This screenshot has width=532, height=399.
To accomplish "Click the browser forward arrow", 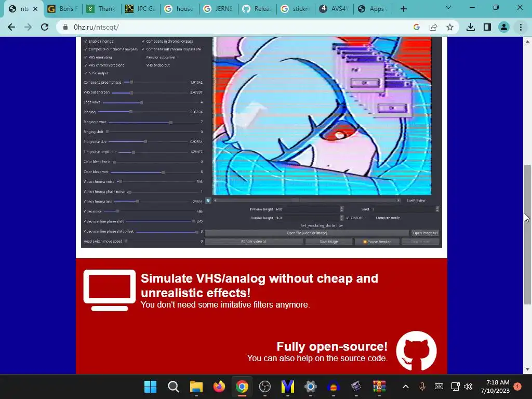I will pyautogui.click(x=28, y=27).
